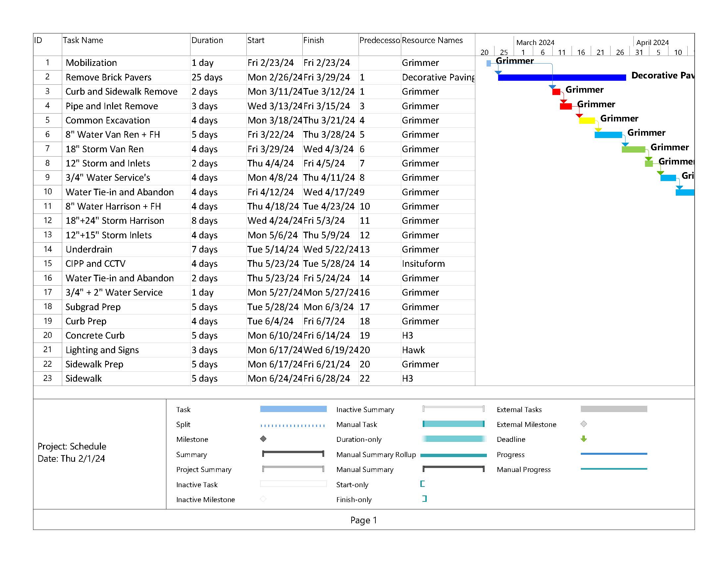Select the green 12" Storm and Inlets bar

[x=649, y=164]
